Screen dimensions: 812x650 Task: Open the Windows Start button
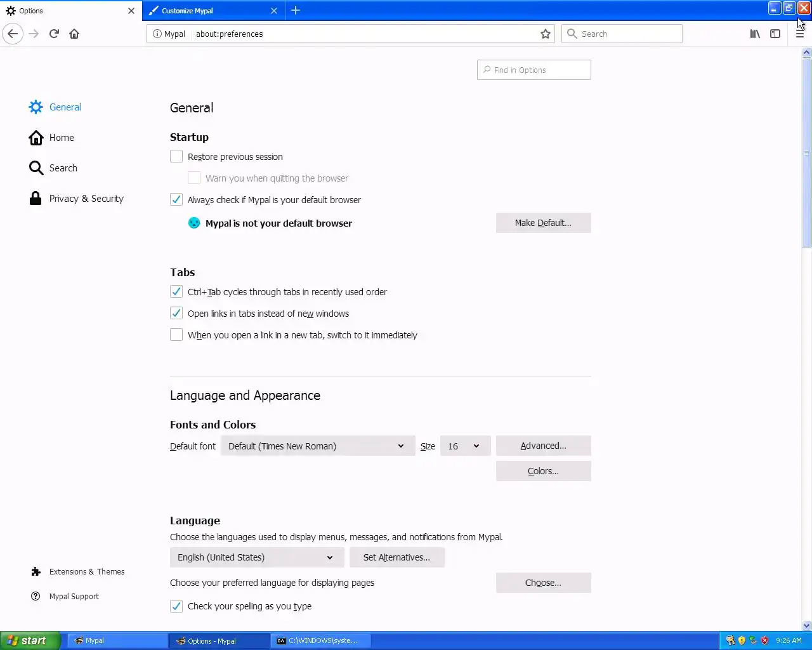tap(30, 640)
